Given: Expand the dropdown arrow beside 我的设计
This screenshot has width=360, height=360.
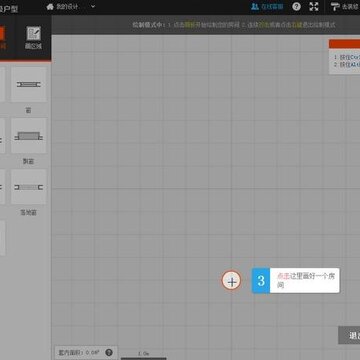Looking at the screenshot, I should pyautogui.click(x=93, y=6).
